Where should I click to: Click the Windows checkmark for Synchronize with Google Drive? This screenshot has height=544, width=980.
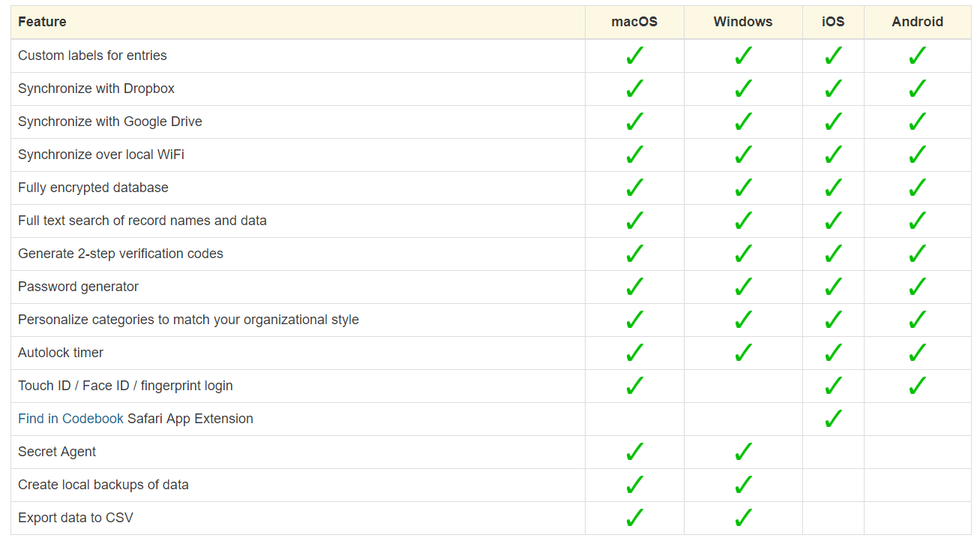[x=743, y=122]
